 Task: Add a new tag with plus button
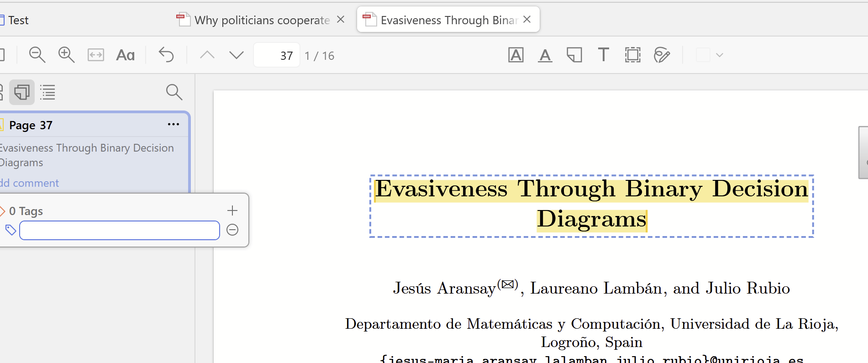(232, 210)
